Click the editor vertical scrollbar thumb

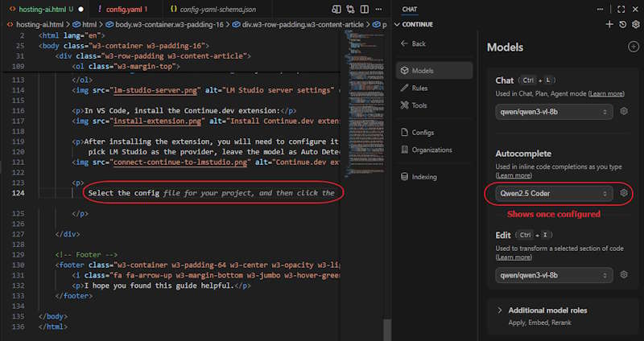pyautogui.click(x=387, y=330)
